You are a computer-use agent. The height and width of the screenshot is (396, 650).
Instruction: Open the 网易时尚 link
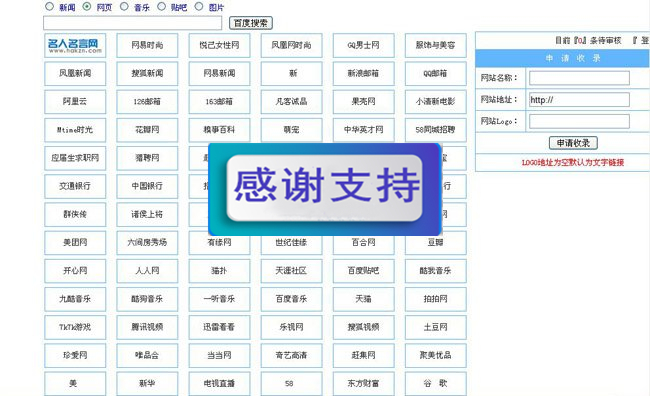click(x=147, y=45)
